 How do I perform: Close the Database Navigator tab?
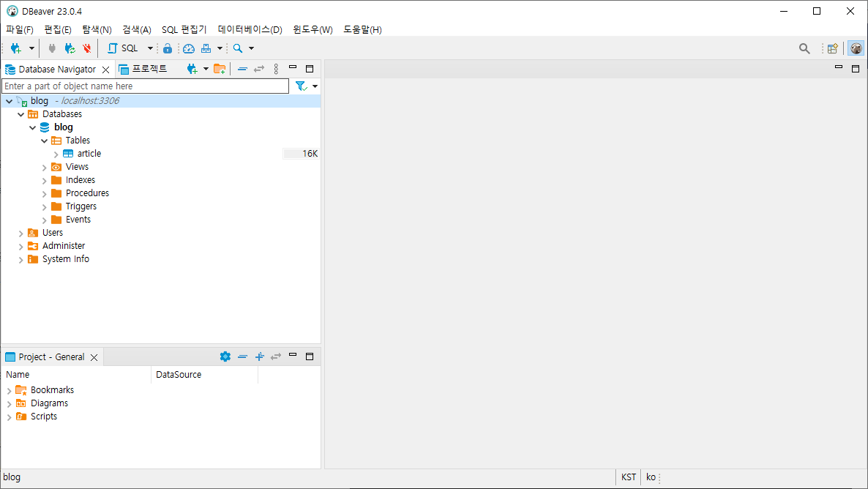tap(105, 70)
